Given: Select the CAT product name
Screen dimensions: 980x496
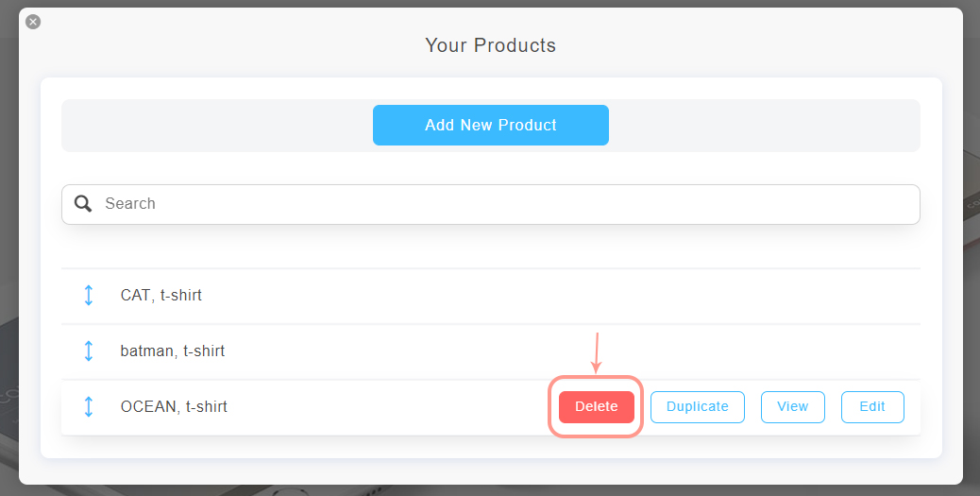Looking at the screenshot, I should tap(135, 295).
